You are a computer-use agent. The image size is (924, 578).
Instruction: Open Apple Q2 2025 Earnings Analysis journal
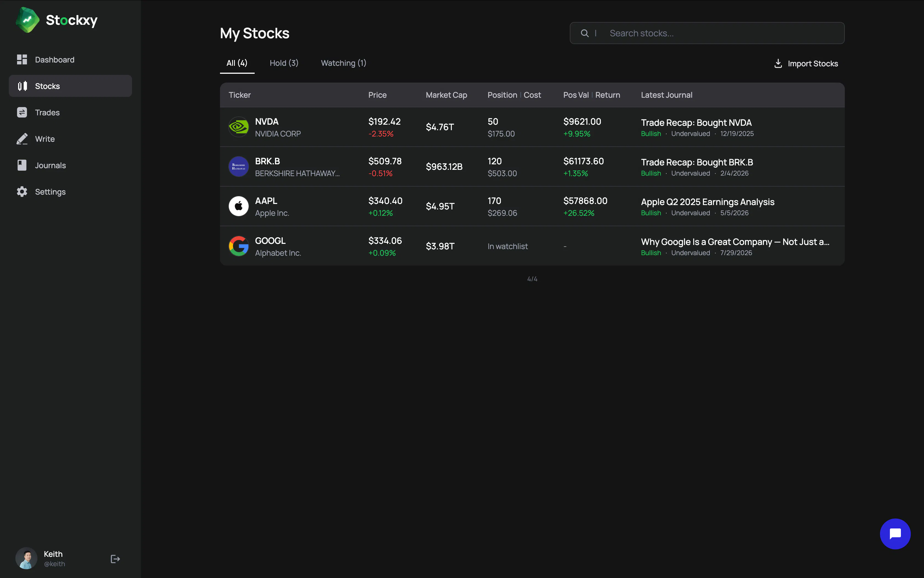[x=708, y=202]
